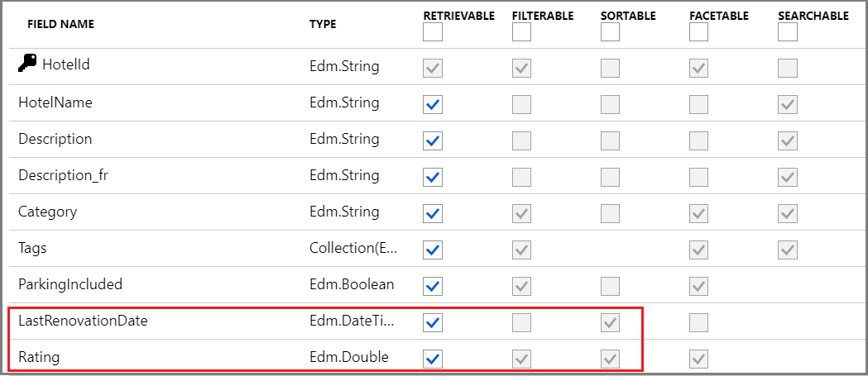The width and height of the screenshot is (868, 376).
Task: Uncheck Retrievable for the Description field
Action: click(433, 140)
